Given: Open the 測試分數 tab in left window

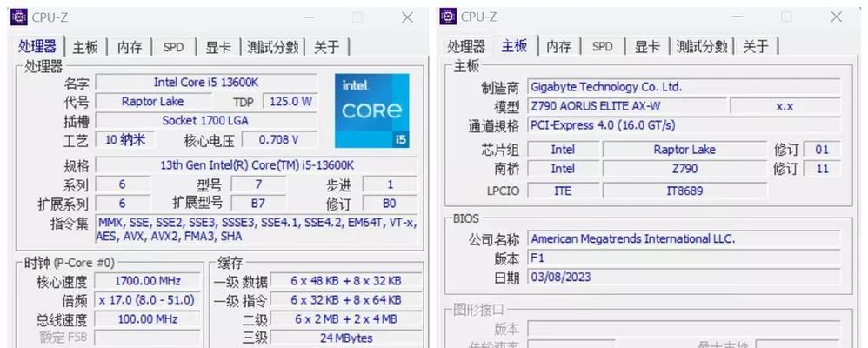Looking at the screenshot, I should (272, 47).
